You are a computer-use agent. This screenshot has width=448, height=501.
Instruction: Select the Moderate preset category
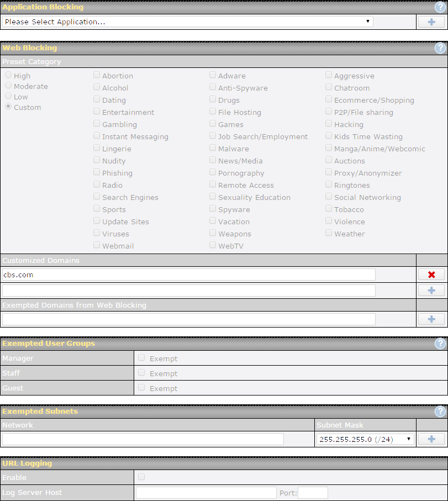[8, 85]
